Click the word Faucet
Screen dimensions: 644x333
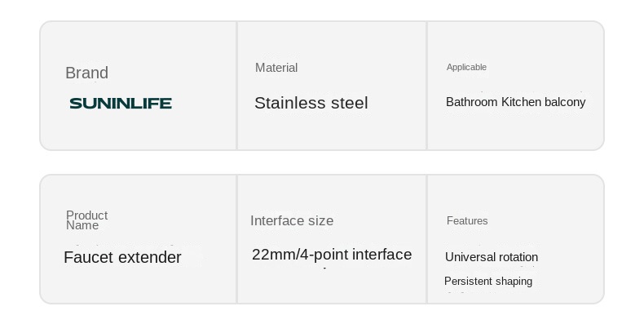88,258
